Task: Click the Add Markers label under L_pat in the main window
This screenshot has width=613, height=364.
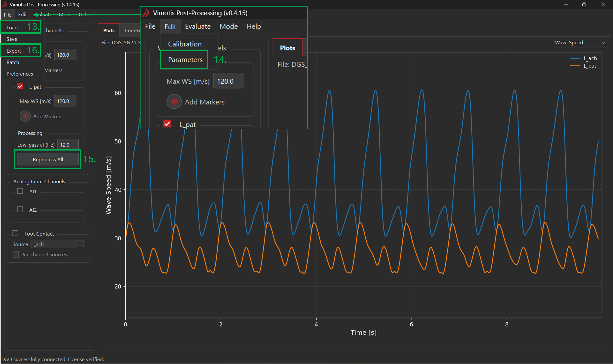Action: pyautogui.click(x=48, y=117)
